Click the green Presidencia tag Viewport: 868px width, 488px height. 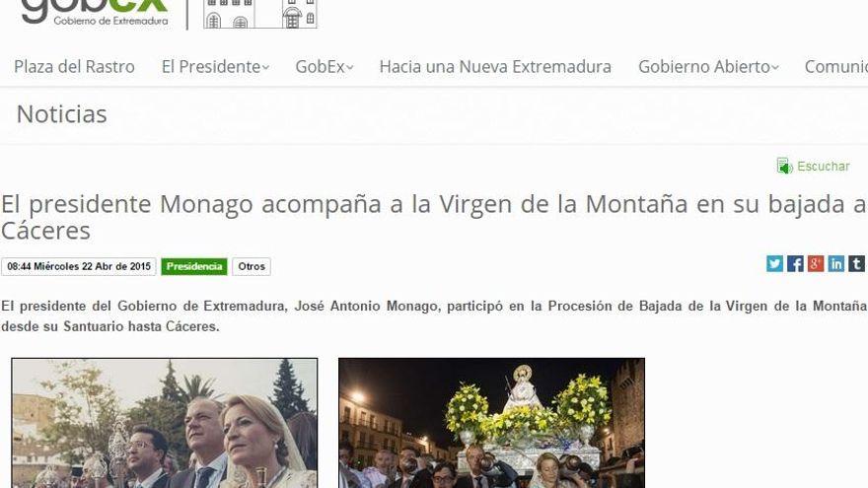[x=194, y=267]
